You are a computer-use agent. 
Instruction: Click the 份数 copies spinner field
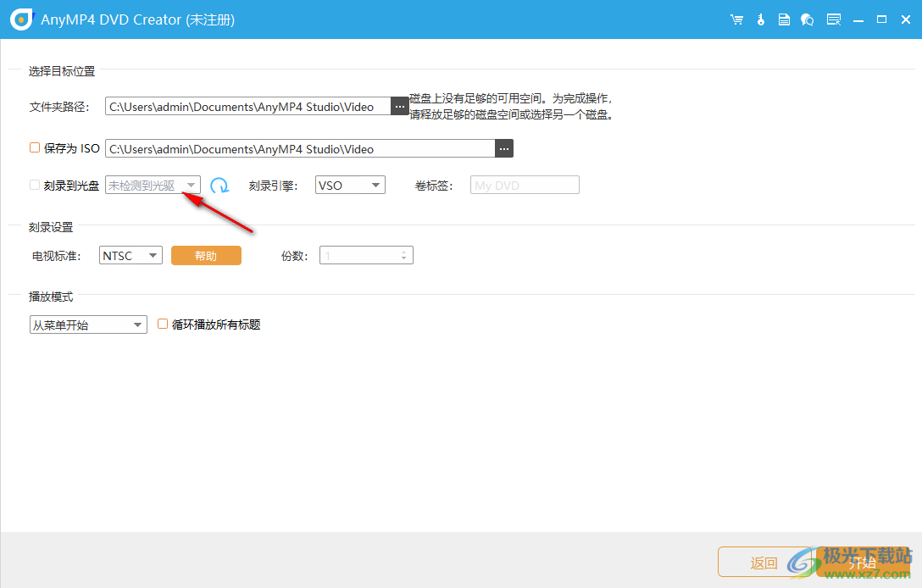point(366,256)
